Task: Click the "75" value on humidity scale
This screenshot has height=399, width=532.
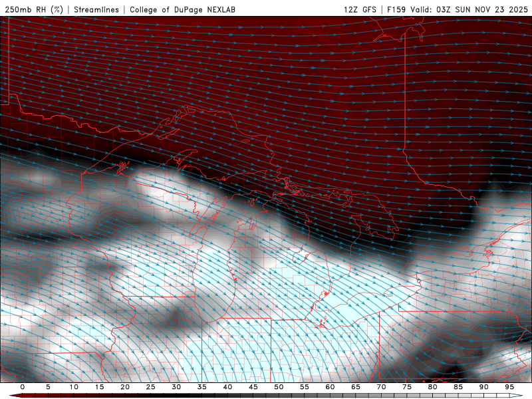Action: coord(407,387)
